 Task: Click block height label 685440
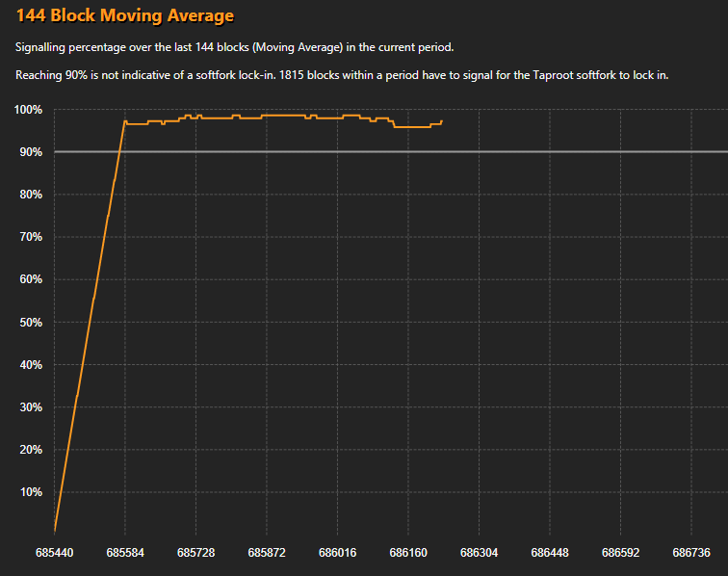pos(54,553)
